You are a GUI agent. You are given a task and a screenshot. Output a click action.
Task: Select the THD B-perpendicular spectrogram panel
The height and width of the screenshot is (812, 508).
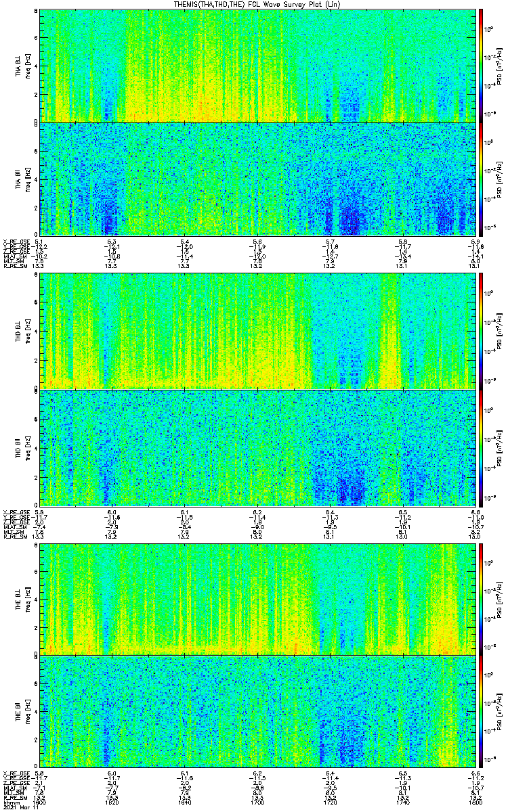click(258, 330)
